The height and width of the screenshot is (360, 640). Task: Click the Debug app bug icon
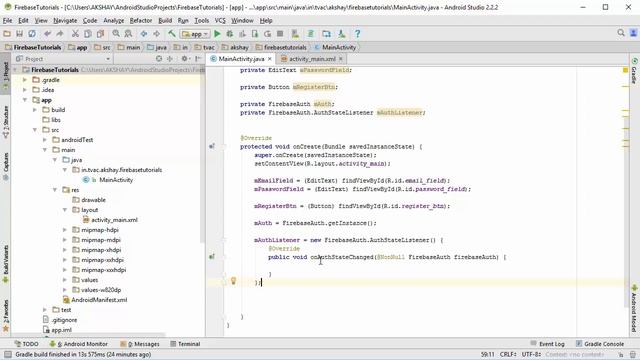click(230, 34)
